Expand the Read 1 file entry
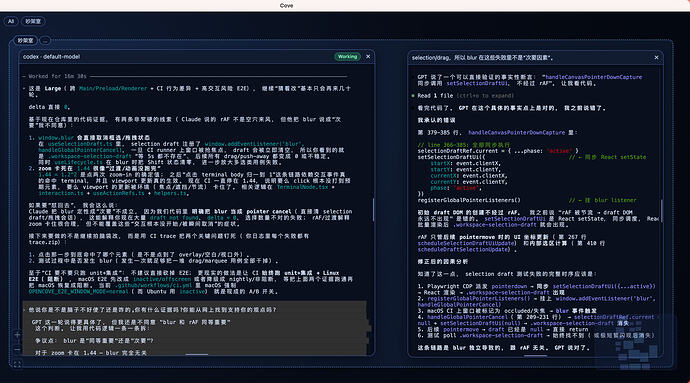 tap(465, 96)
